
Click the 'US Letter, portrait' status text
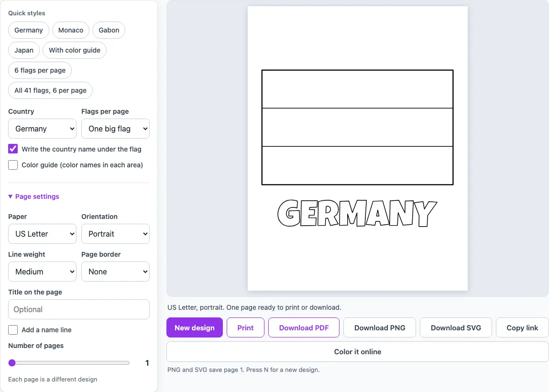(x=254, y=307)
